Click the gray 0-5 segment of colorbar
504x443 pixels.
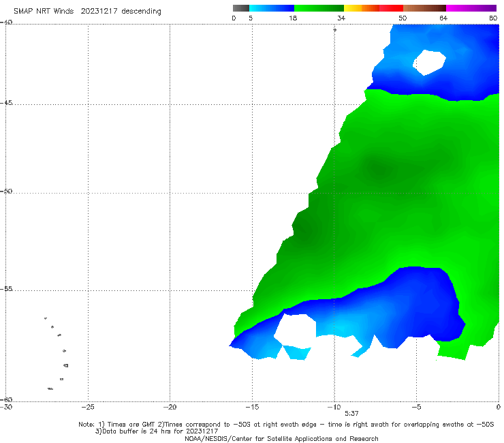click(x=241, y=8)
